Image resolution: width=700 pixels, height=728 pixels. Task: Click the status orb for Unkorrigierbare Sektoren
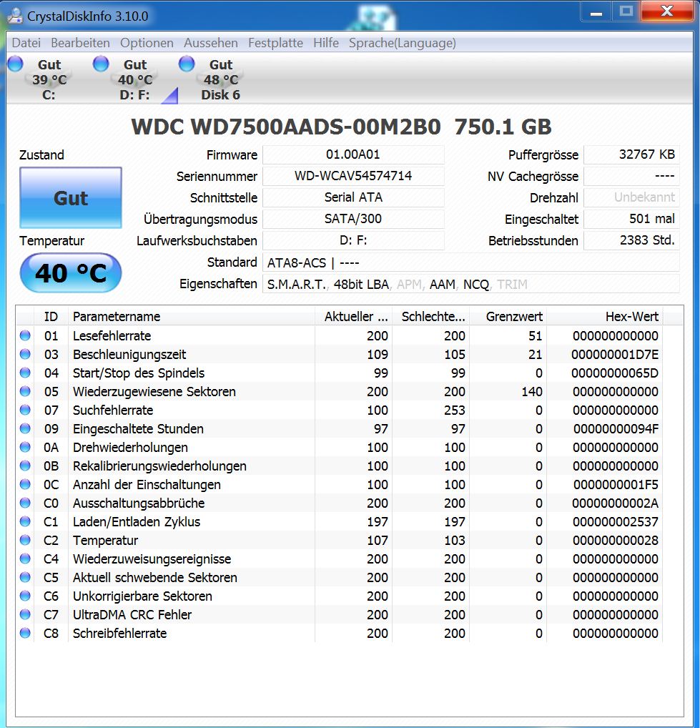tap(25, 596)
